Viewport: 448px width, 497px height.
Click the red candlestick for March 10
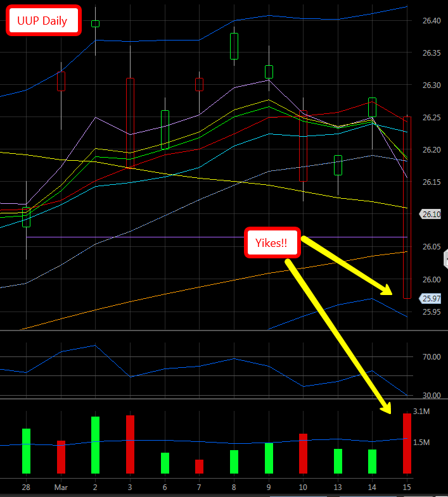coord(303,146)
